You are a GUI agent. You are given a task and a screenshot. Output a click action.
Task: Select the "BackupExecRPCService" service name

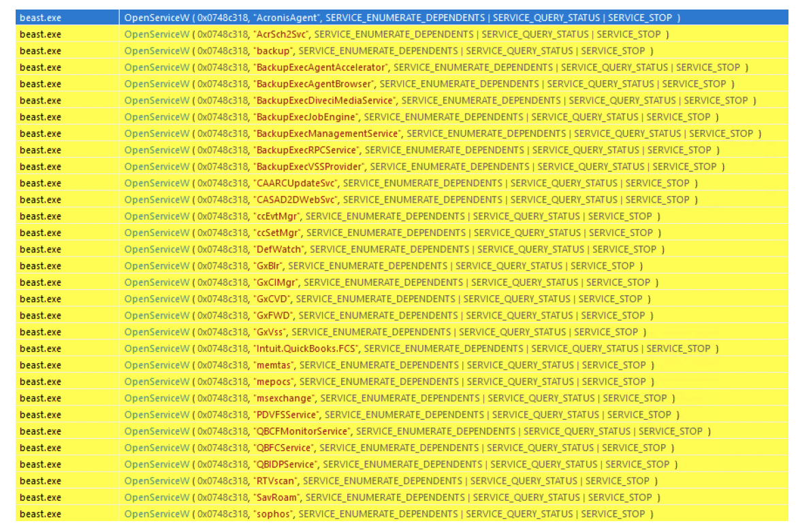306,150
